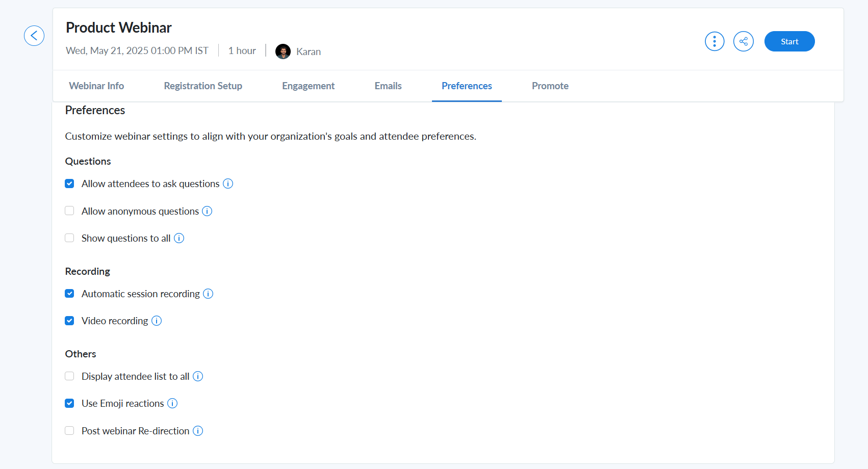
Task: Click info icon beside Post webinar Re-direction
Action: click(198, 431)
